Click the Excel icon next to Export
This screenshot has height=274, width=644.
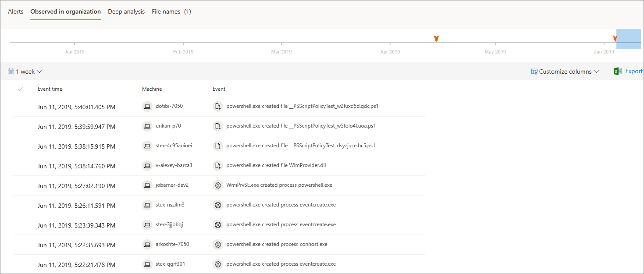pos(618,71)
